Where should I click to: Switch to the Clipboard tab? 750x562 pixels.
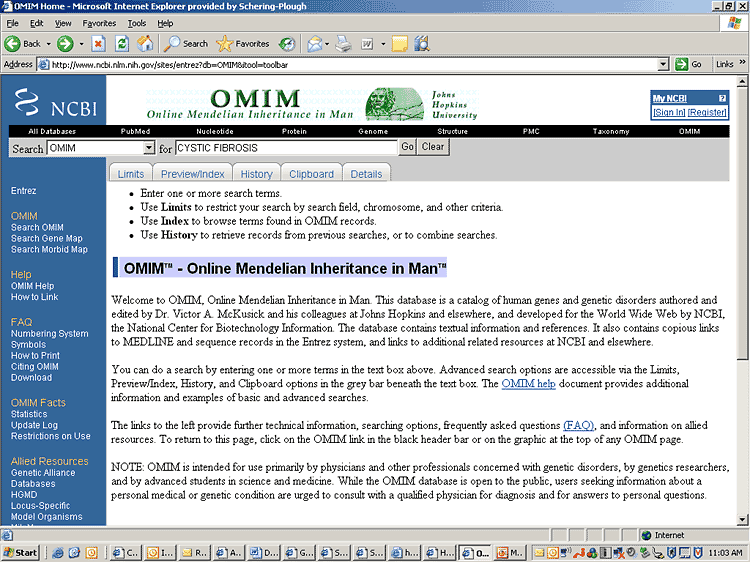pos(311,174)
